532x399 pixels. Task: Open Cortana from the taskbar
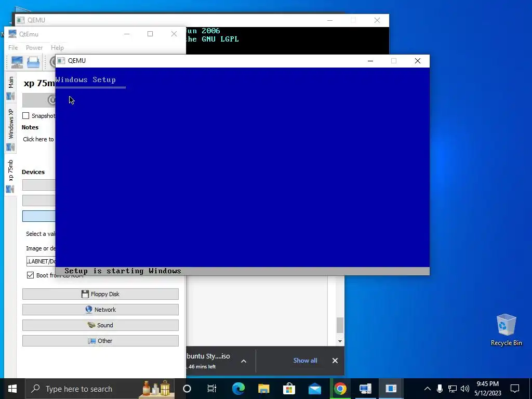[187, 389]
